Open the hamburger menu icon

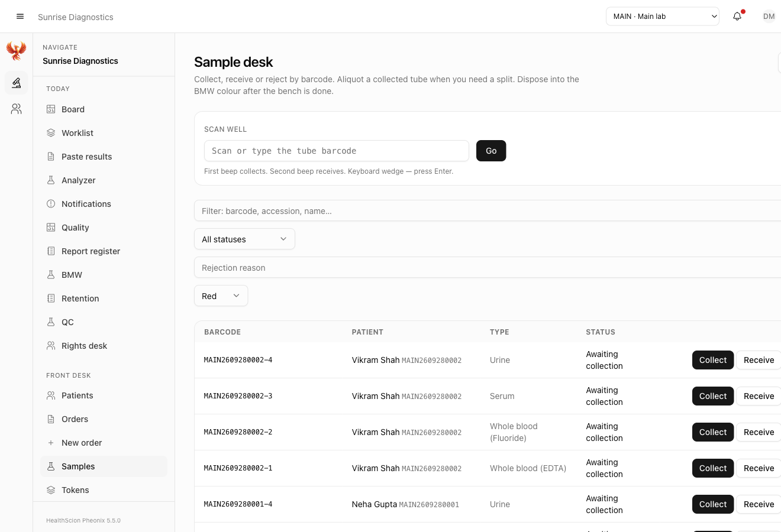point(20,17)
